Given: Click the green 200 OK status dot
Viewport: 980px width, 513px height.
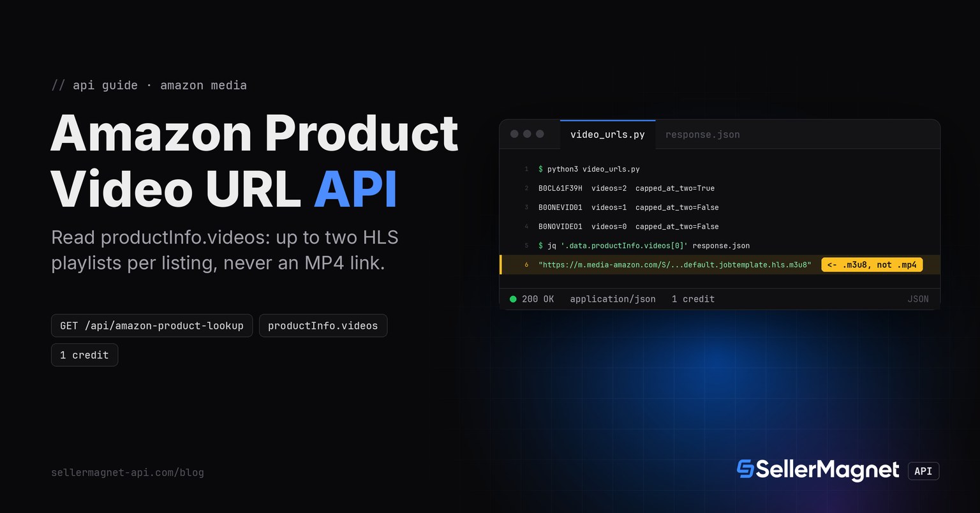Looking at the screenshot, I should pyautogui.click(x=513, y=299).
